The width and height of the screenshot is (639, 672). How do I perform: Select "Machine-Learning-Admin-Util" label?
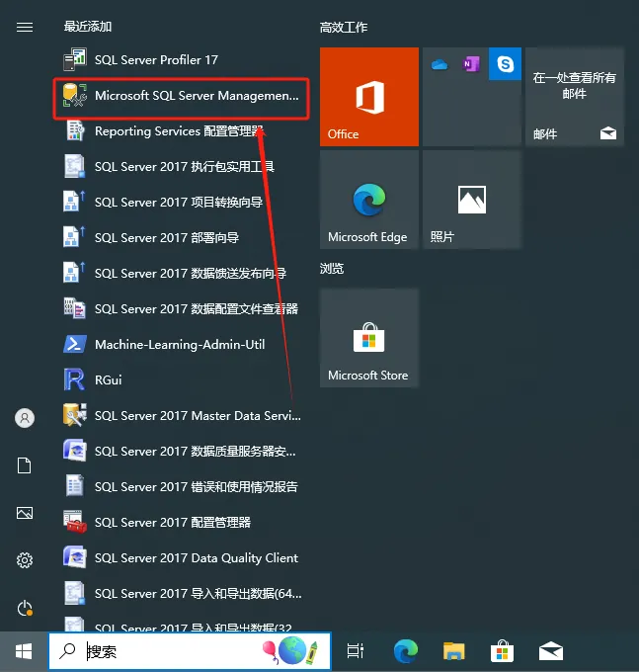pyautogui.click(x=180, y=344)
